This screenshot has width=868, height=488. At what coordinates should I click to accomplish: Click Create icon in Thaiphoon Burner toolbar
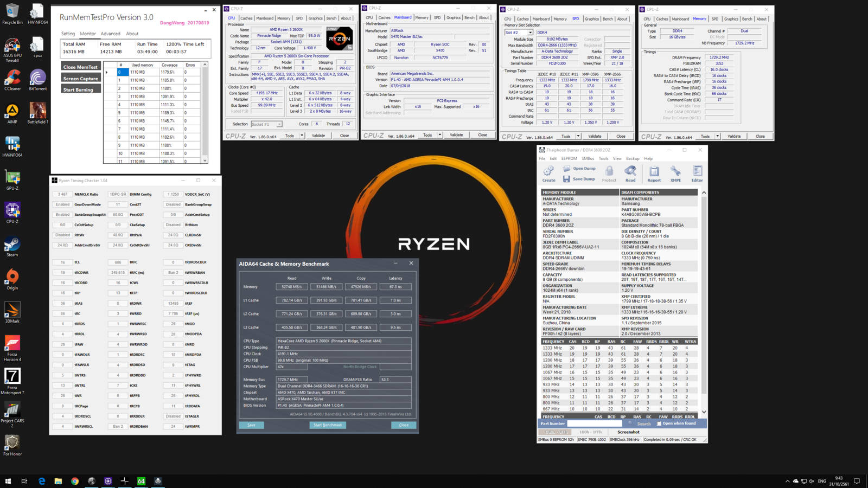click(x=548, y=174)
